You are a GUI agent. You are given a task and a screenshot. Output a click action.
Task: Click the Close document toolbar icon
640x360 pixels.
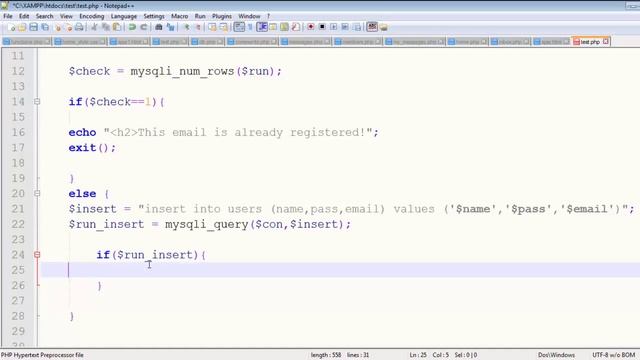tap(58, 27)
